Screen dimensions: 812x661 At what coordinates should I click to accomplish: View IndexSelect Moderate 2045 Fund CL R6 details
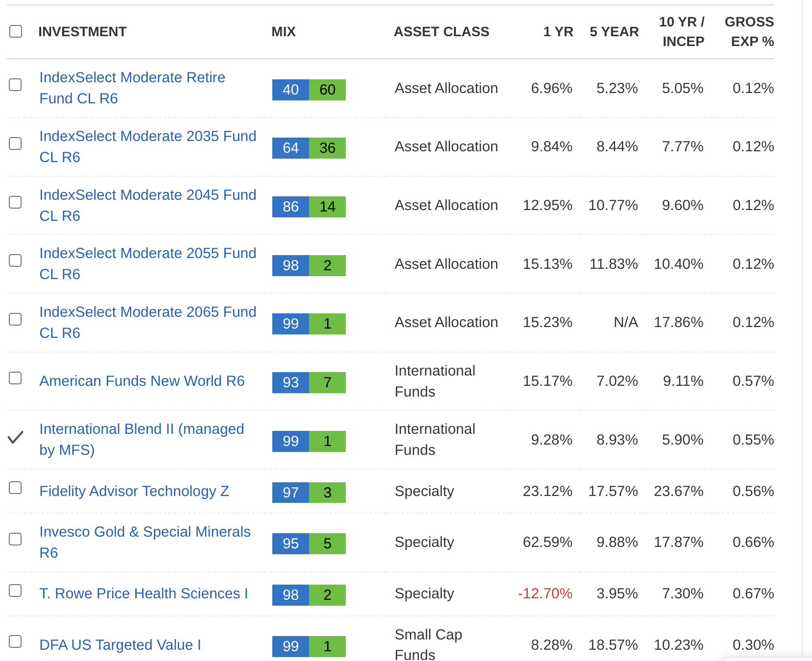point(148,205)
